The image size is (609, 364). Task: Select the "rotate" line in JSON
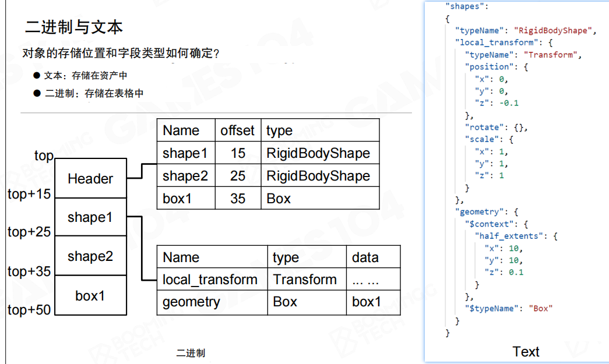pyautogui.click(x=495, y=127)
